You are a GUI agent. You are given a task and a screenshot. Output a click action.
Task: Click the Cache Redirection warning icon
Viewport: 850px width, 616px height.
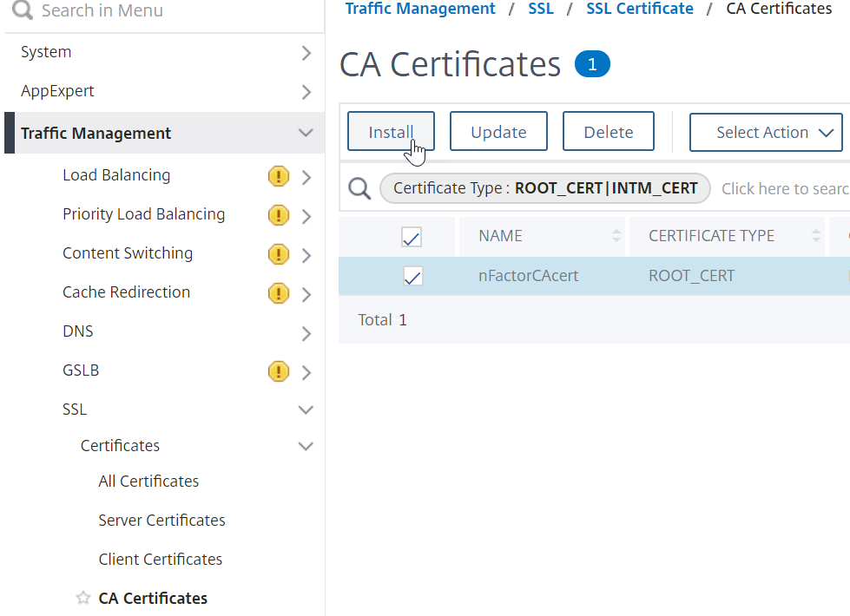tap(278, 293)
